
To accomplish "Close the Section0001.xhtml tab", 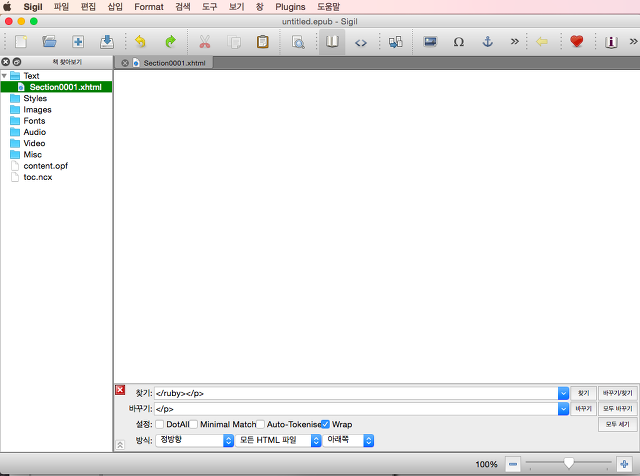I will 125,63.
